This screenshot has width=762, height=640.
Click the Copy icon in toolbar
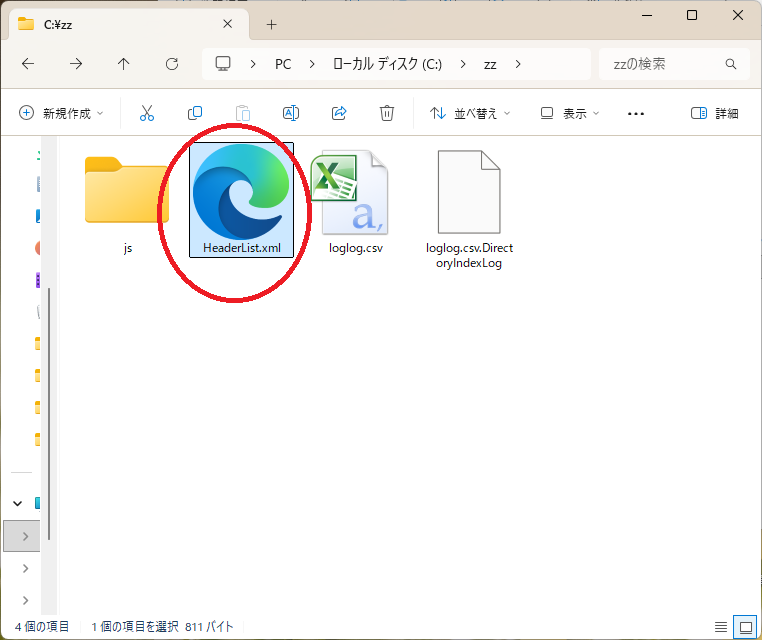[194, 113]
